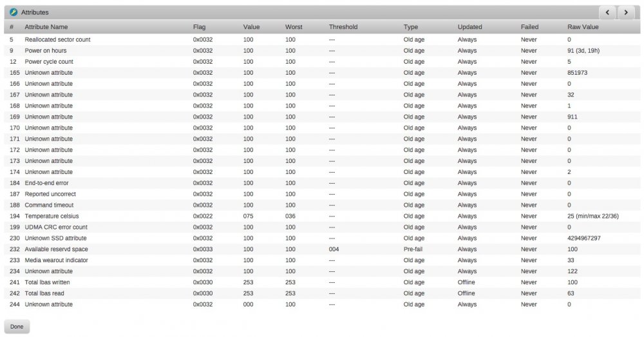Viewport: 644px width, 337px height.
Task: Click the next arrow button in Attributes header
Action: pos(625,12)
